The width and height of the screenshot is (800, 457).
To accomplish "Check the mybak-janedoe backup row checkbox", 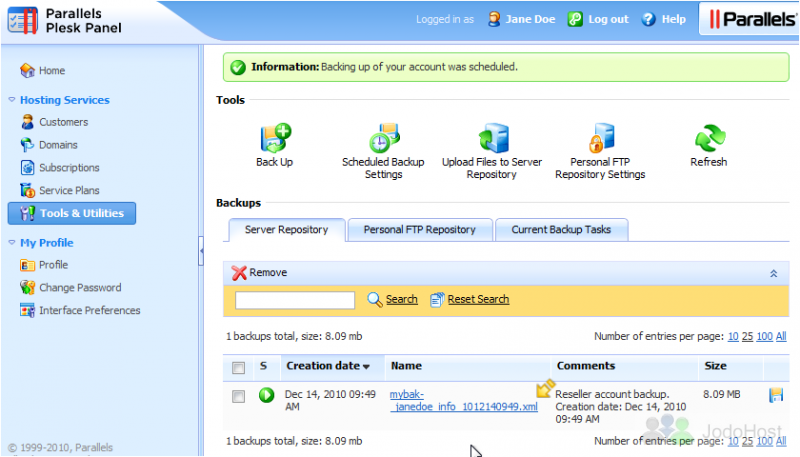I will click(x=238, y=396).
